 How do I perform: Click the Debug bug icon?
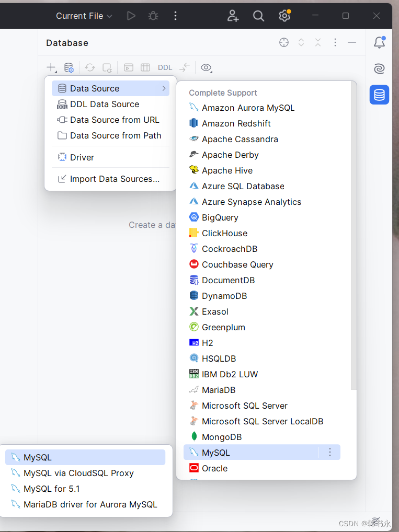tap(153, 16)
